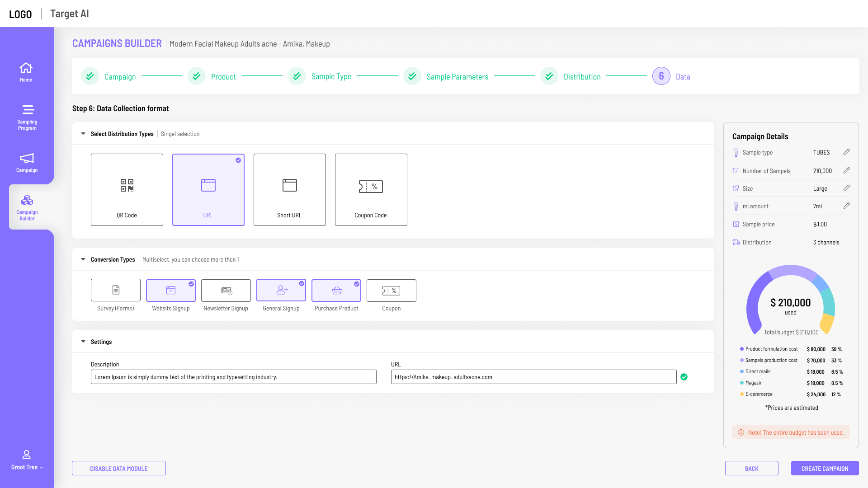Click the pencil next to Size

tap(846, 188)
